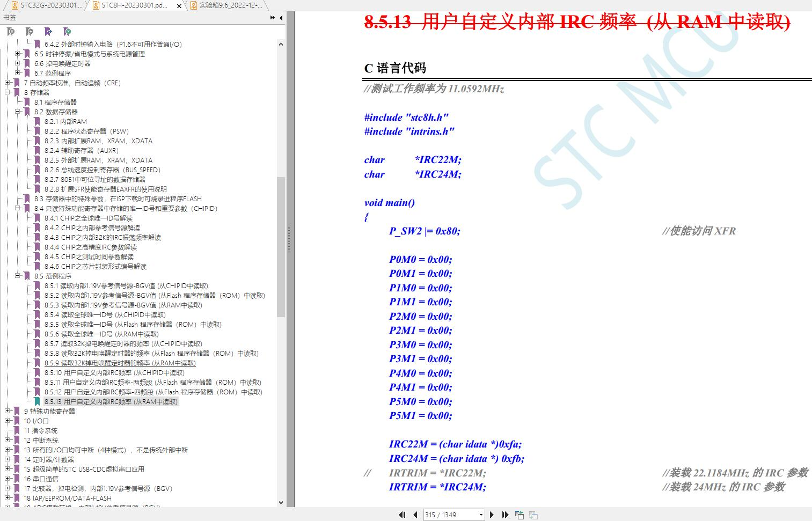
Task: Go to the next page
Action: 492,515
